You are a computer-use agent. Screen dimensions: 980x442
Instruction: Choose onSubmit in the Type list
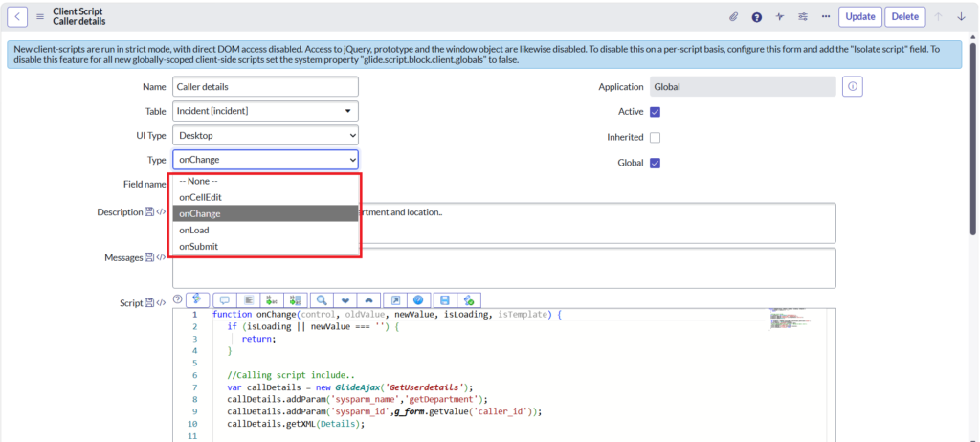[x=198, y=247]
